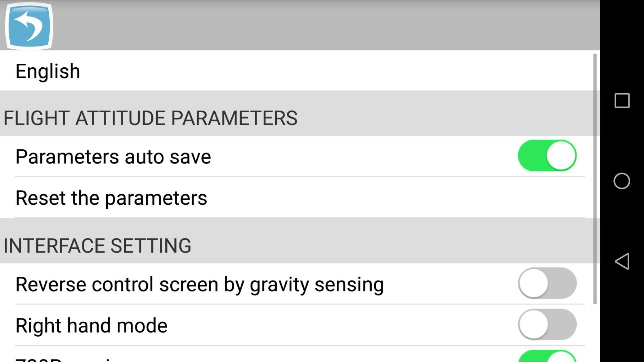This screenshot has width=644, height=362.
Task: Click the empty gray title bar area
Action: point(324,25)
